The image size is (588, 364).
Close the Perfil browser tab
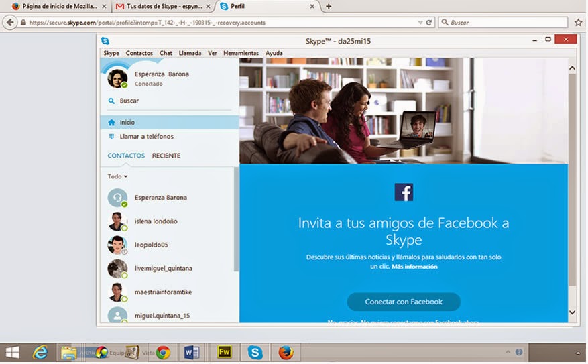click(312, 7)
